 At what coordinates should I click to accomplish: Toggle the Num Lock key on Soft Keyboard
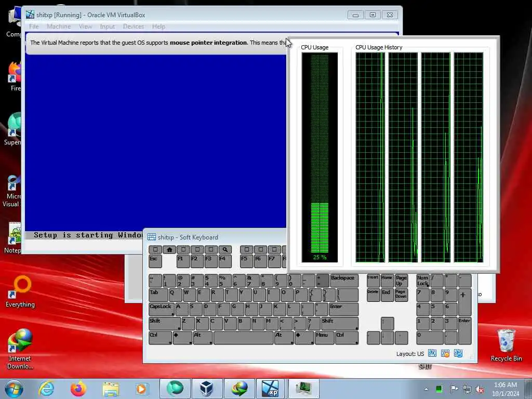(423, 281)
